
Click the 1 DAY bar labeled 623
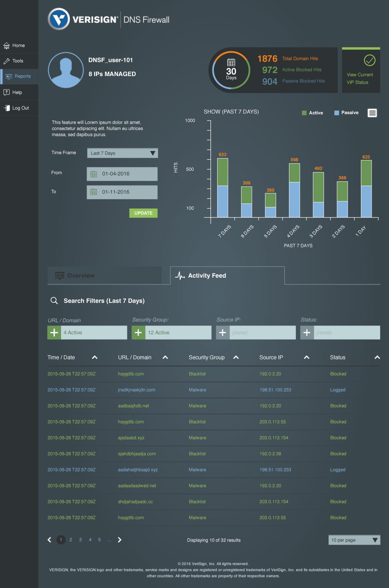click(x=366, y=189)
